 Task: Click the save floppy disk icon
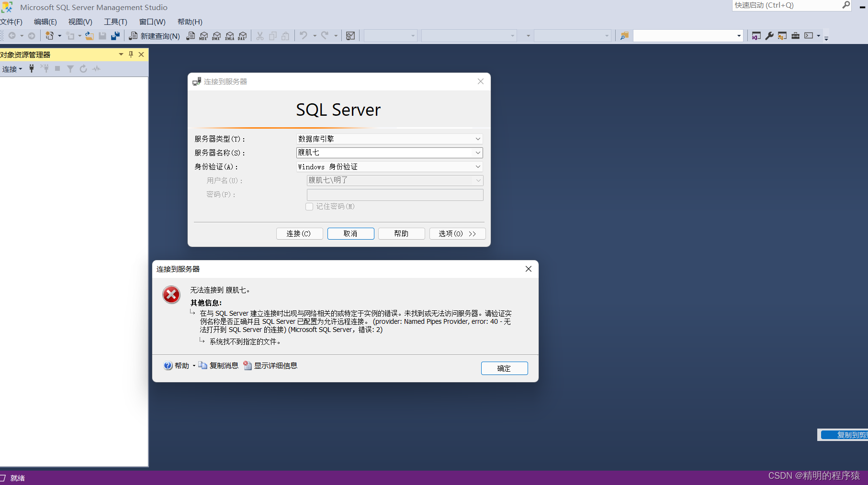[102, 36]
